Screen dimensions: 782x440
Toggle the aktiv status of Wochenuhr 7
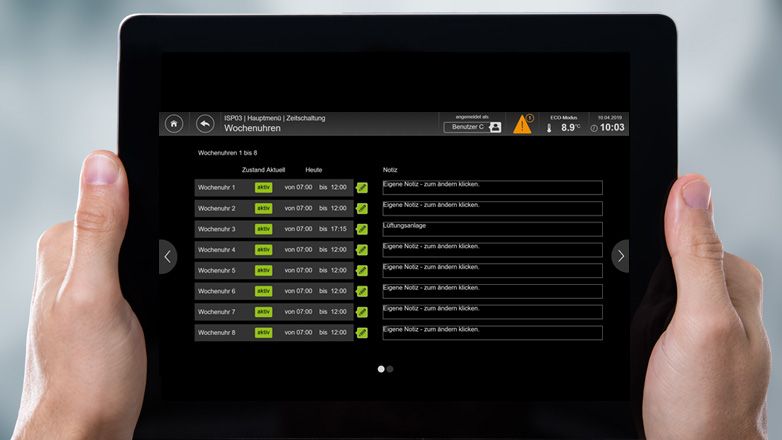coord(263,312)
